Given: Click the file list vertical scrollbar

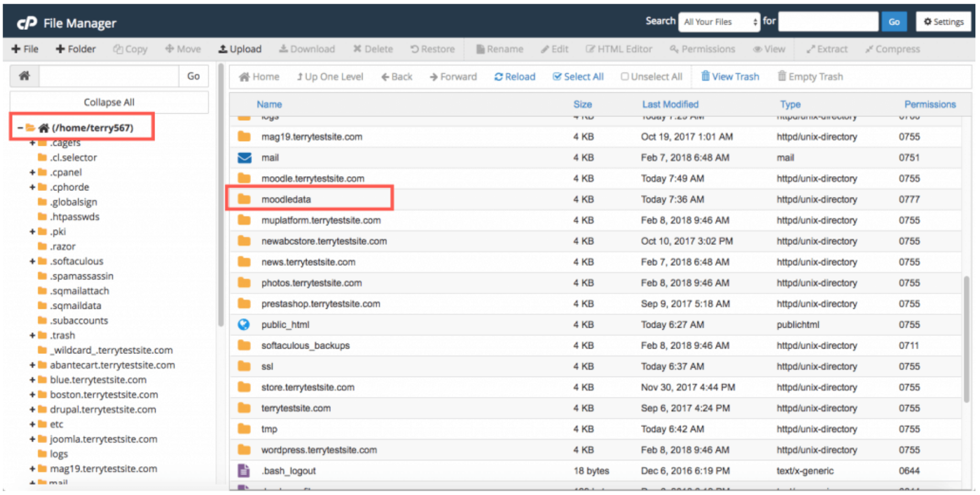Looking at the screenshot, I should (966, 339).
